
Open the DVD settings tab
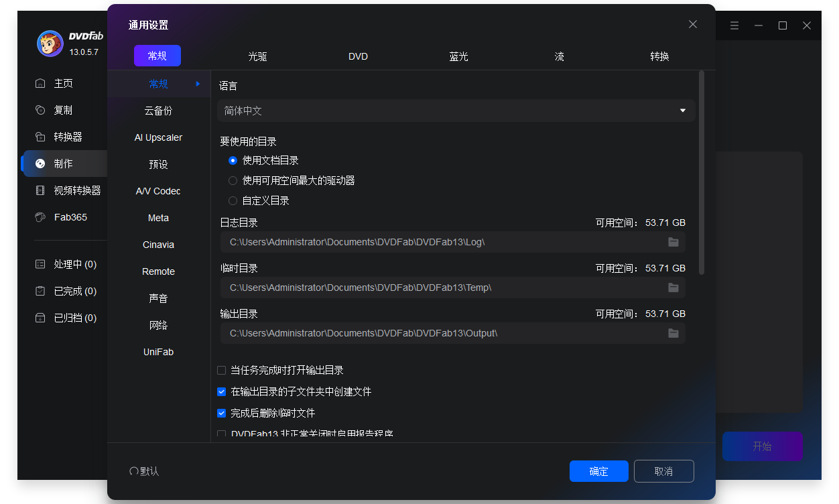click(358, 56)
